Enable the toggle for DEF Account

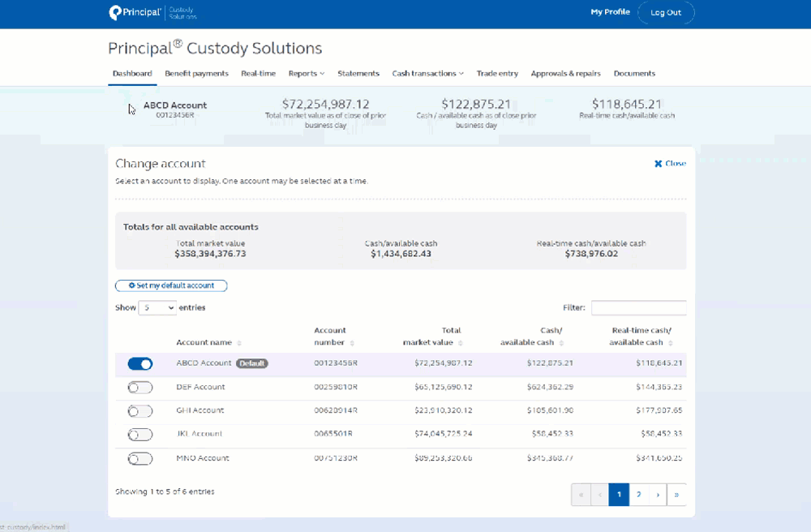(x=140, y=387)
